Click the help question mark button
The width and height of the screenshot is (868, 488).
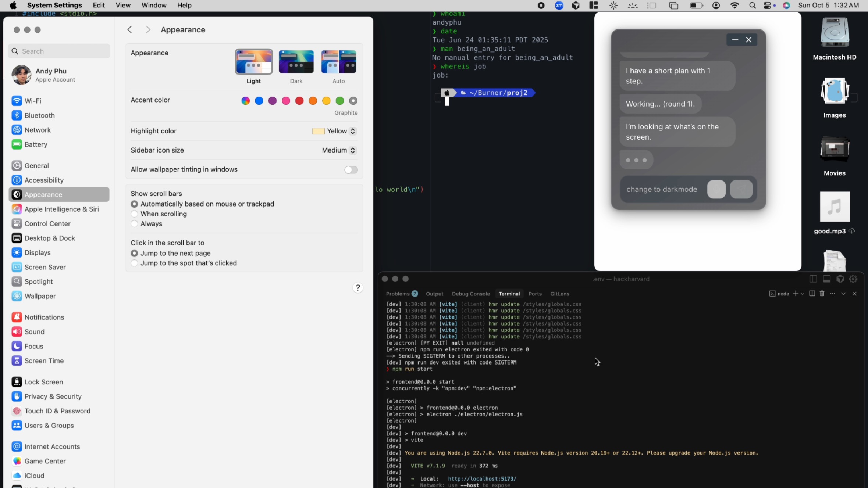coord(357,288)
